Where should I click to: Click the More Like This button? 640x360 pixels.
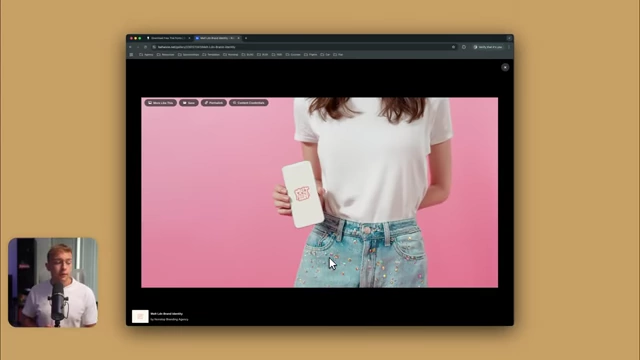click(160, 103)
